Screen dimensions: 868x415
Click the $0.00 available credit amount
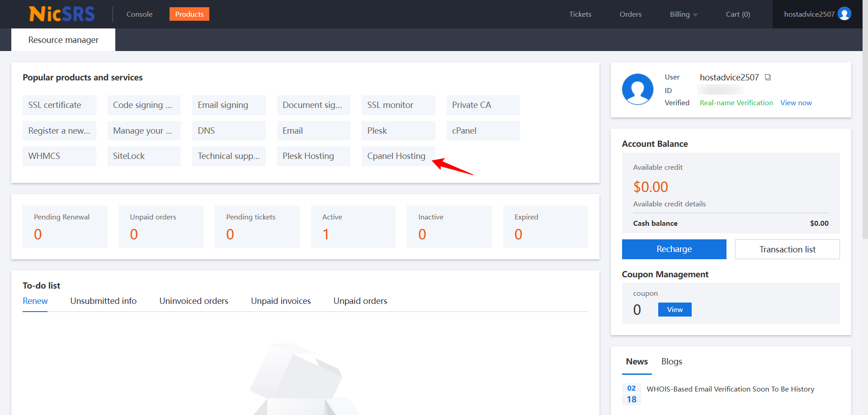click(651, 187)
